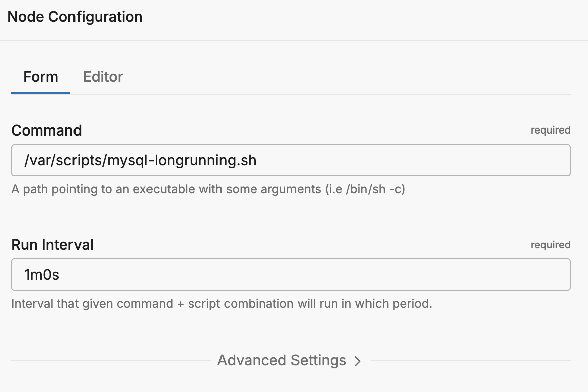This screenshot has height=392, width=588.
Task: Place cursor on the 1m0s interval value
Action: point(42,275)
